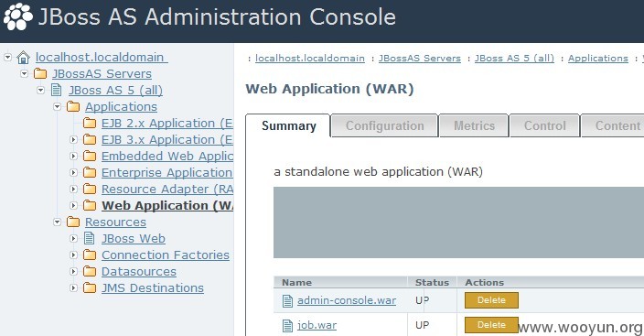
Task: Click the folder icon next to JBossAS Servers
Action: click(x=40, y=73)
